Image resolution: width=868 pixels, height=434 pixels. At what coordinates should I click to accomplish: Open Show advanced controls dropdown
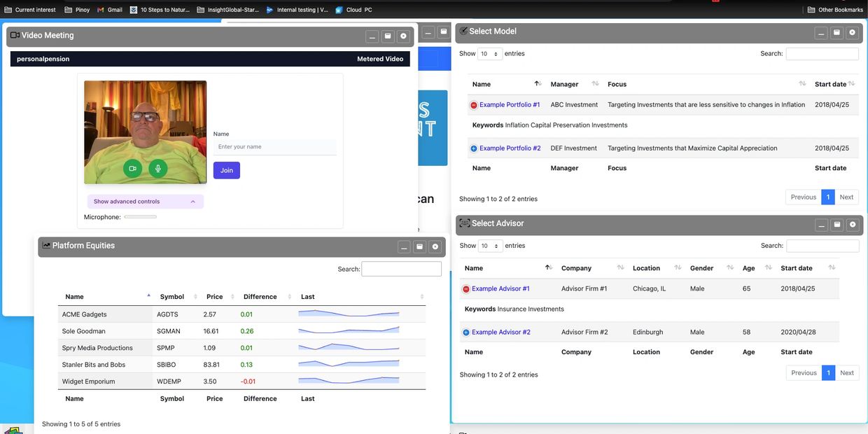pos(145,202)
